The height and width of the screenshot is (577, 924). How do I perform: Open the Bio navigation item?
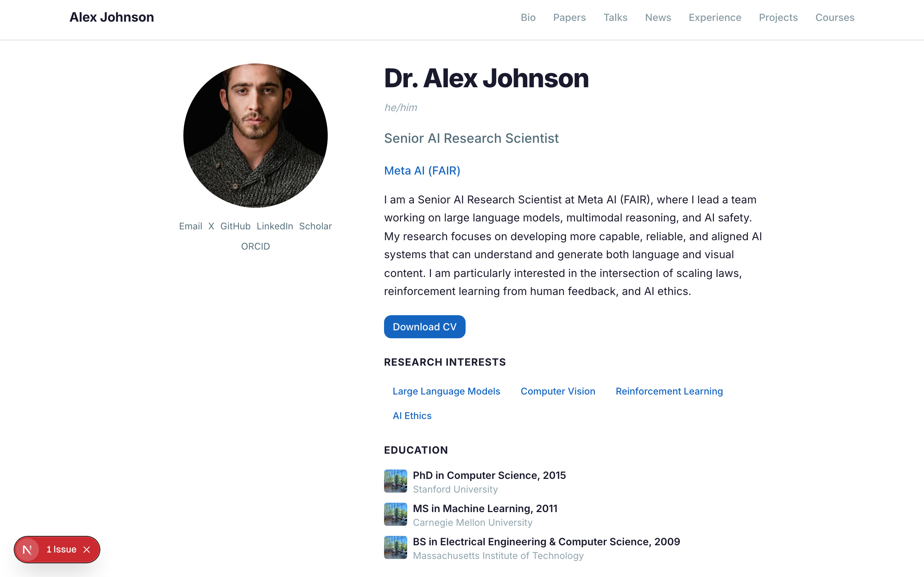click(528, 18)
